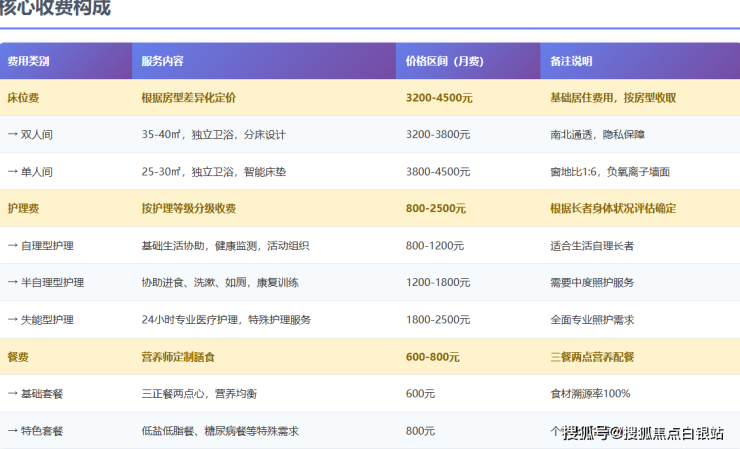Click the 3200-4500元 bed fee price

pyautogui.click(x=439, y=98)
